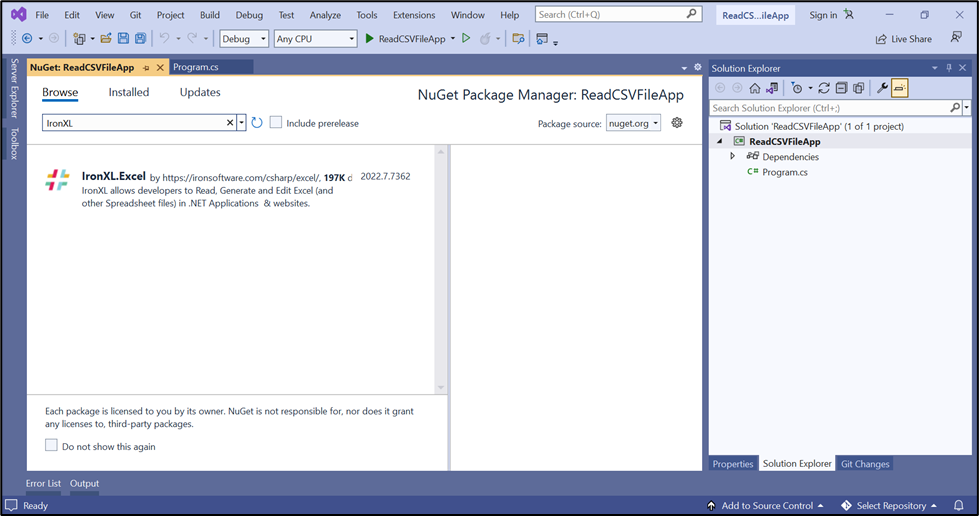Check the Do not show this again box
Screen dimensions: 979x516
pyautogui.click(x=51, y=445)
